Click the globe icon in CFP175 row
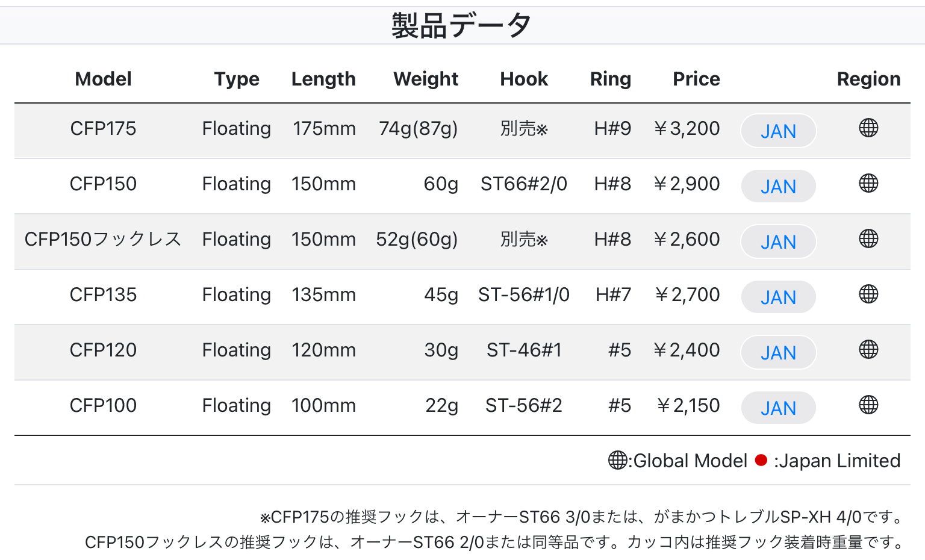Image resolution: width=925 pixels, height=560 pixels. [x=868, y=128]
